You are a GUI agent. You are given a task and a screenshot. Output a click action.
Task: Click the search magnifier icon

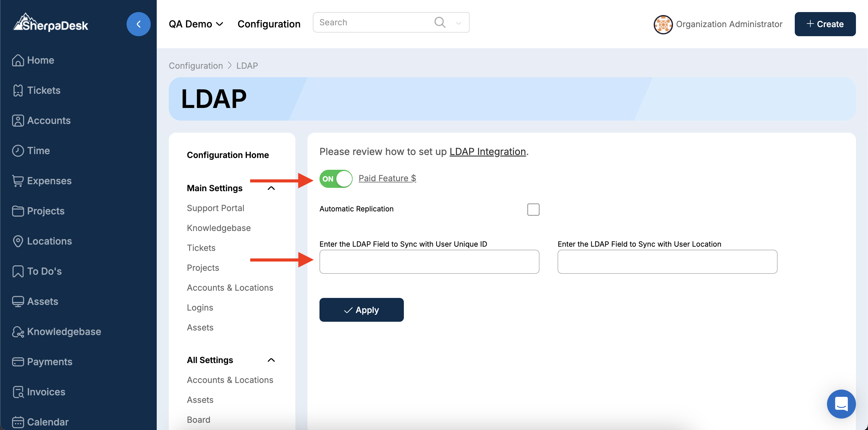click(x=439, y=23)
